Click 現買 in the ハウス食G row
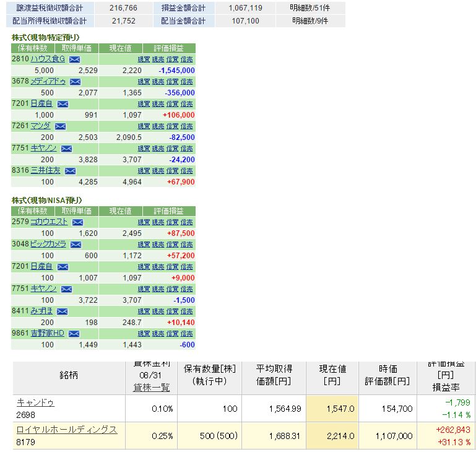The image size is (476, 452). tap(143, 59)
